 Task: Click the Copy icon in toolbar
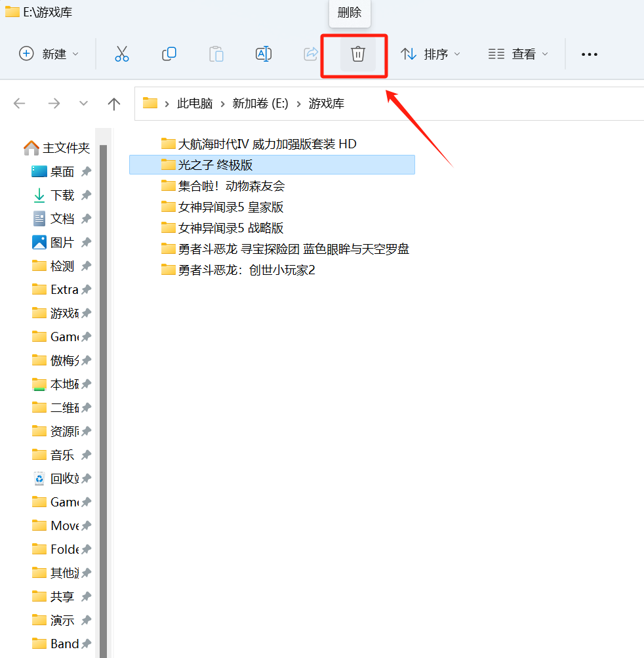tap(169, 54)
